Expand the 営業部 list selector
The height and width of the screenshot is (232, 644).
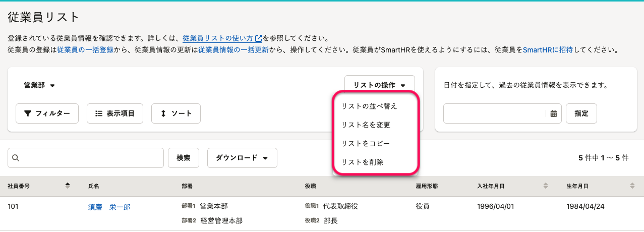coord(39,86)
